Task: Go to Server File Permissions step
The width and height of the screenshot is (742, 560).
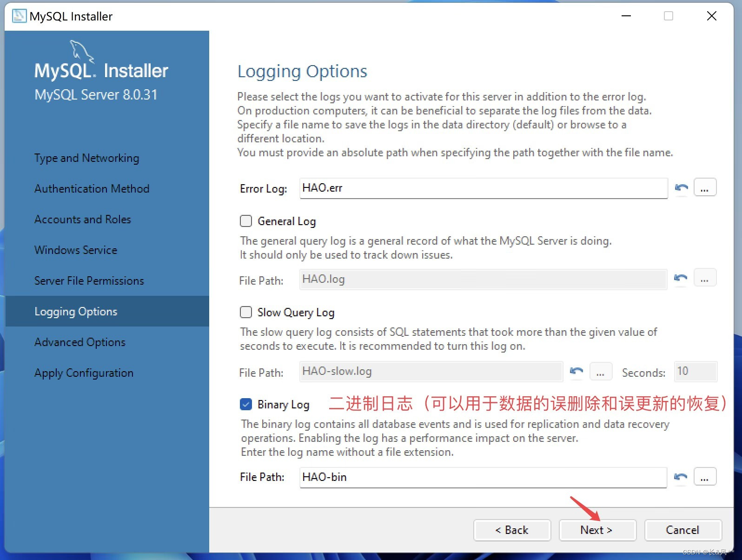Action: coord(89,281)
